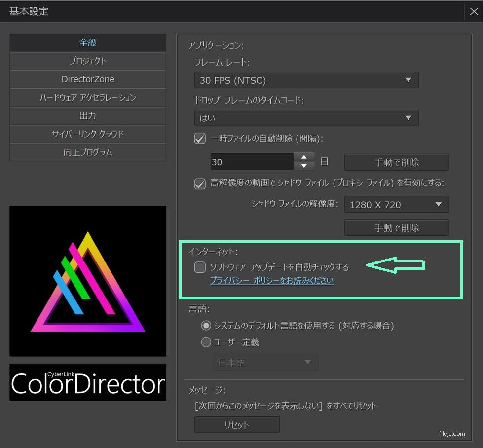Open the 1280 X 720 shadow file resolution dropdown
483x448 pixels.
pyautogui.click(x=397, y=204)
